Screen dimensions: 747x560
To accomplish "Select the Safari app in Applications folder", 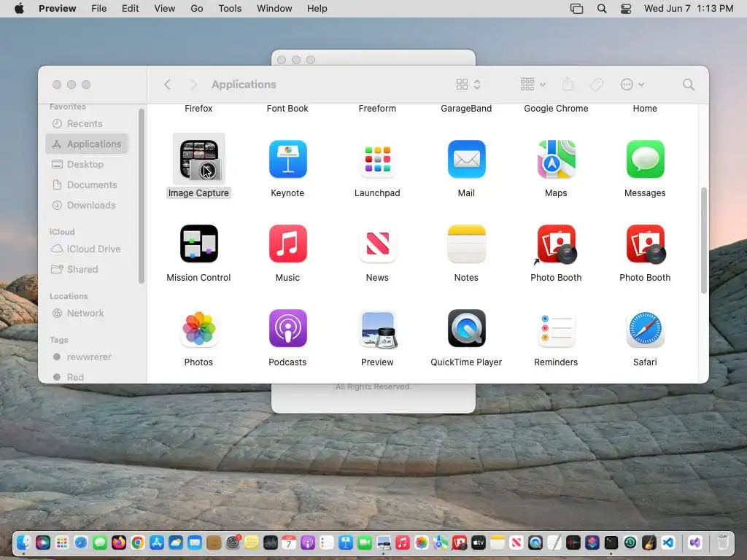I will tap(645, 329).
